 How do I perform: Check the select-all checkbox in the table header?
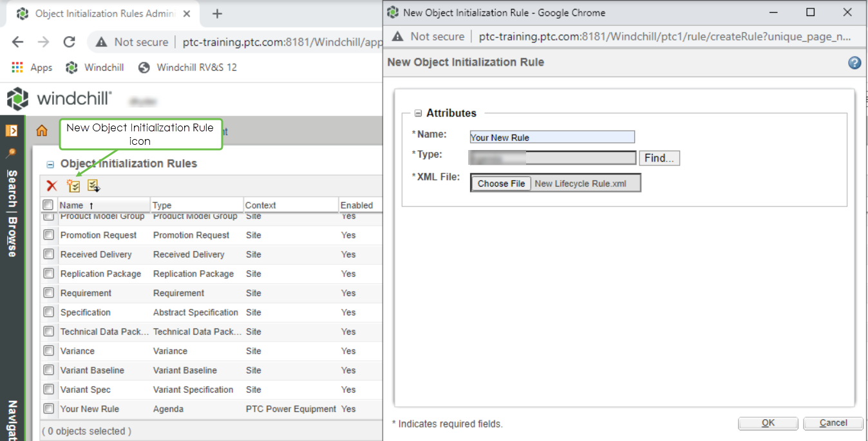[48, 204]
